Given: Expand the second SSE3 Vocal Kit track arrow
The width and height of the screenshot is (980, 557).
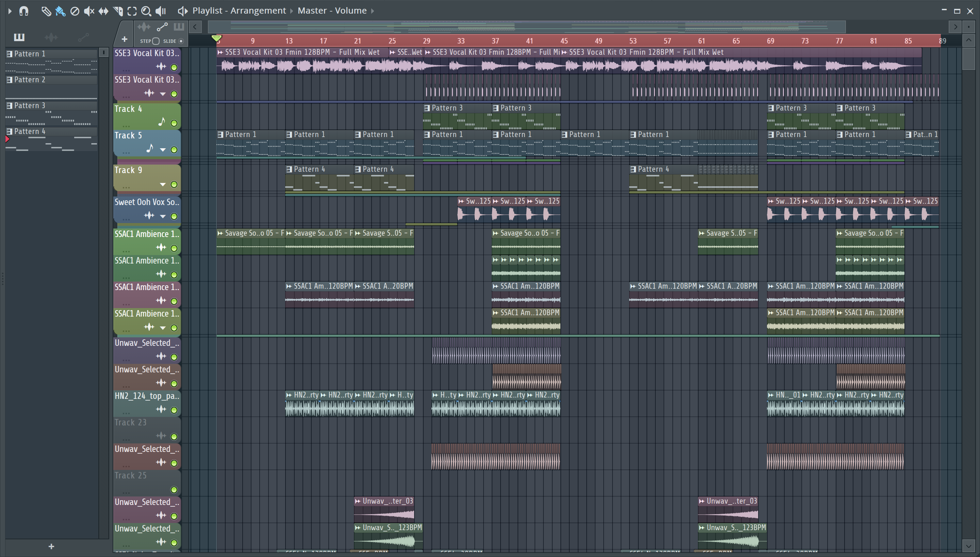Looking at the screenshot, I should tap(163, 94).
